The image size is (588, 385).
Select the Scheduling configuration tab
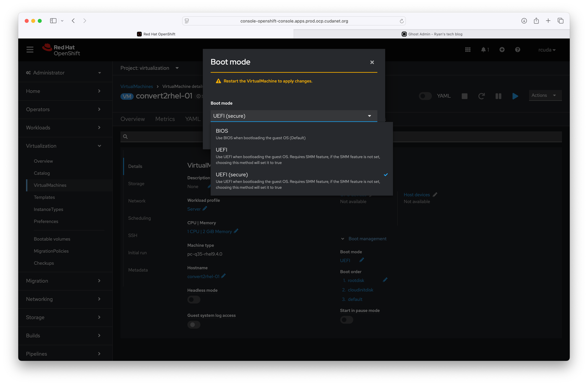click(139, 218)
